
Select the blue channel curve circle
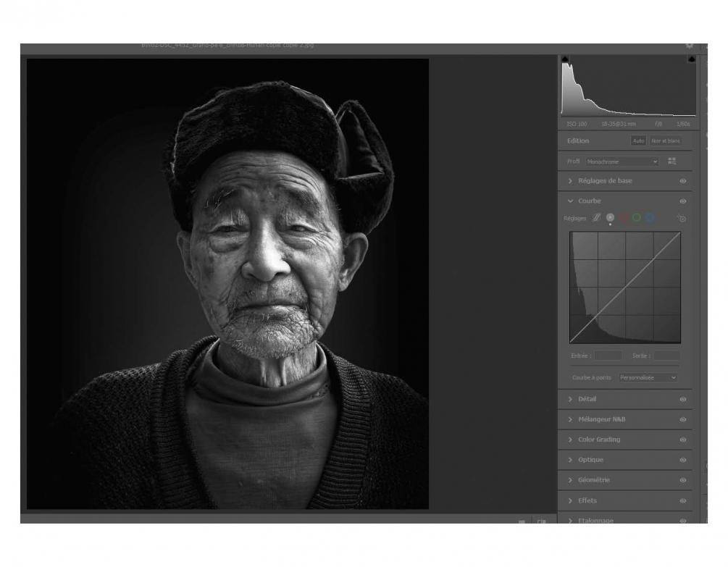[x=650, y=218]
